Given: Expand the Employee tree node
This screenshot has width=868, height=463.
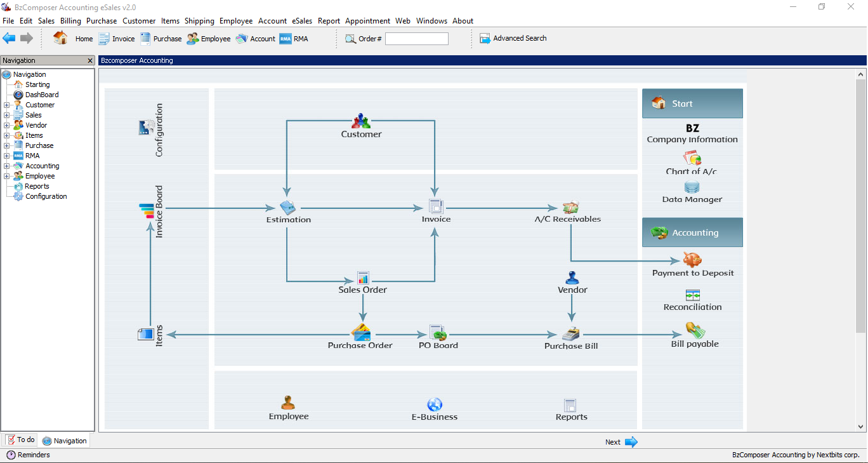Looking at the screenshot, I should point(6,176).
